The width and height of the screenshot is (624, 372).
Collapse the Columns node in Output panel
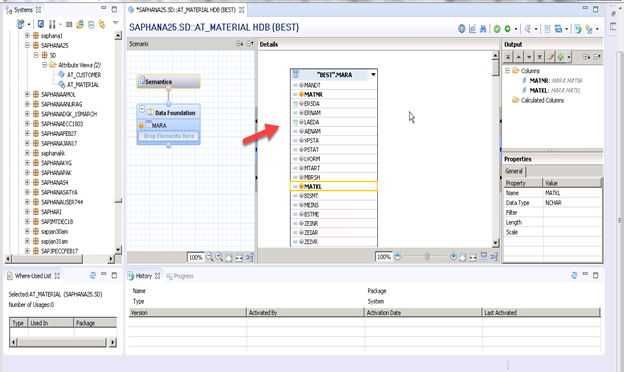507,70
